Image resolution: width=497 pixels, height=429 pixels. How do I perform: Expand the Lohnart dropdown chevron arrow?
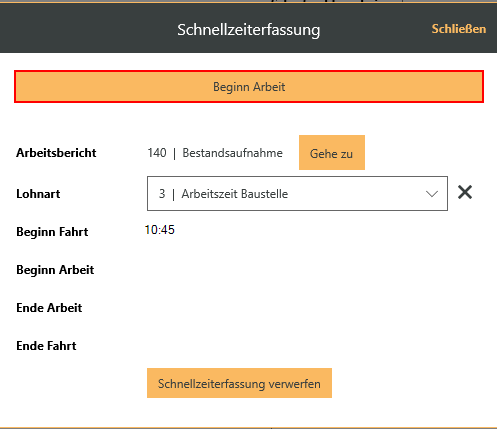point(432,194)
